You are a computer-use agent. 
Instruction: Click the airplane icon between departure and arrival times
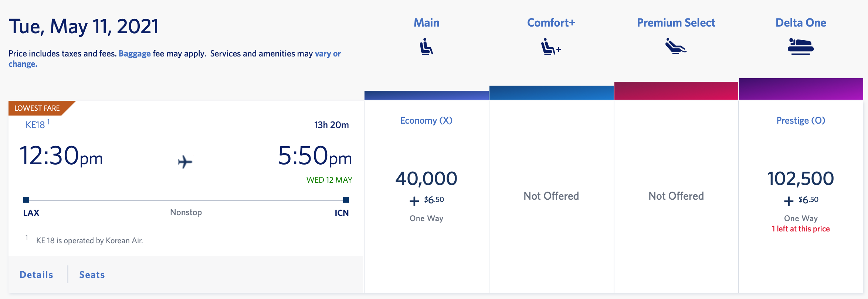185,161
